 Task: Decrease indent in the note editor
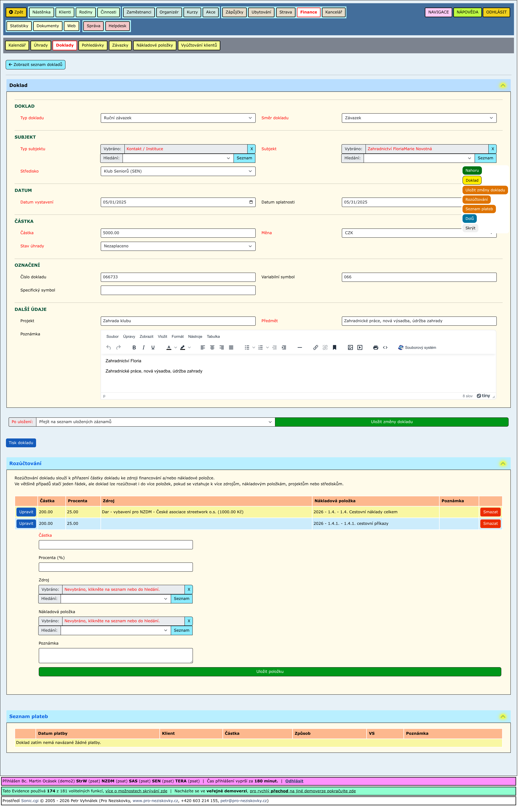[275, 348]
